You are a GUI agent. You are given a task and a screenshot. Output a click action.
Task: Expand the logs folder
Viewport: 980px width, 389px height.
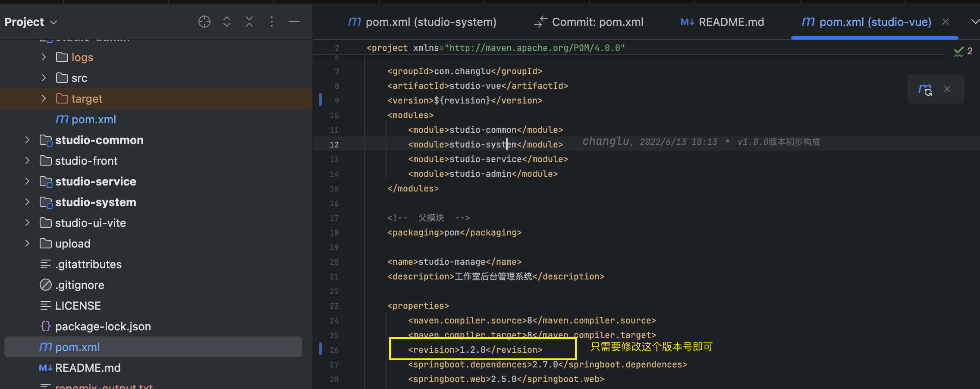[x=44, y=57]
